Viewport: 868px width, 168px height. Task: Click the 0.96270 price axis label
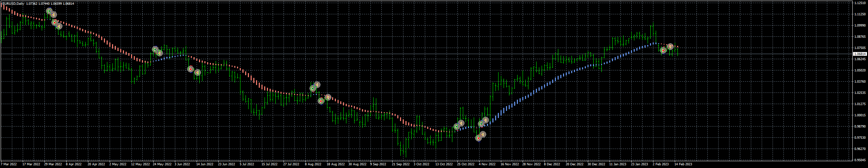[860, 149]
